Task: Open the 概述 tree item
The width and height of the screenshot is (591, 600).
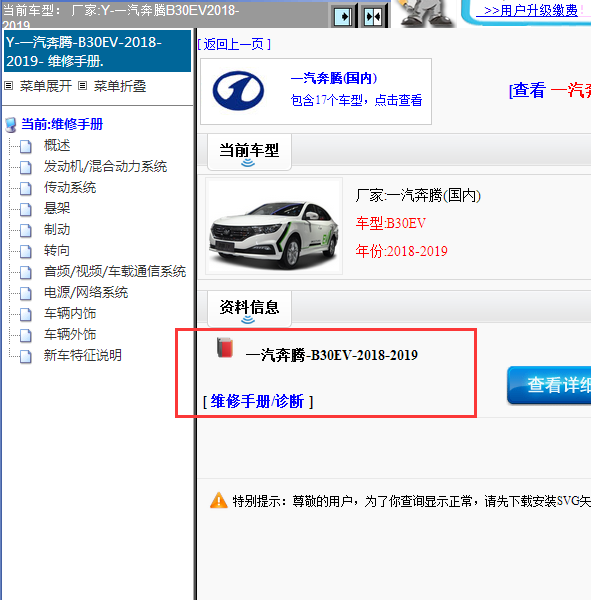Action: [x=57, y=145]
